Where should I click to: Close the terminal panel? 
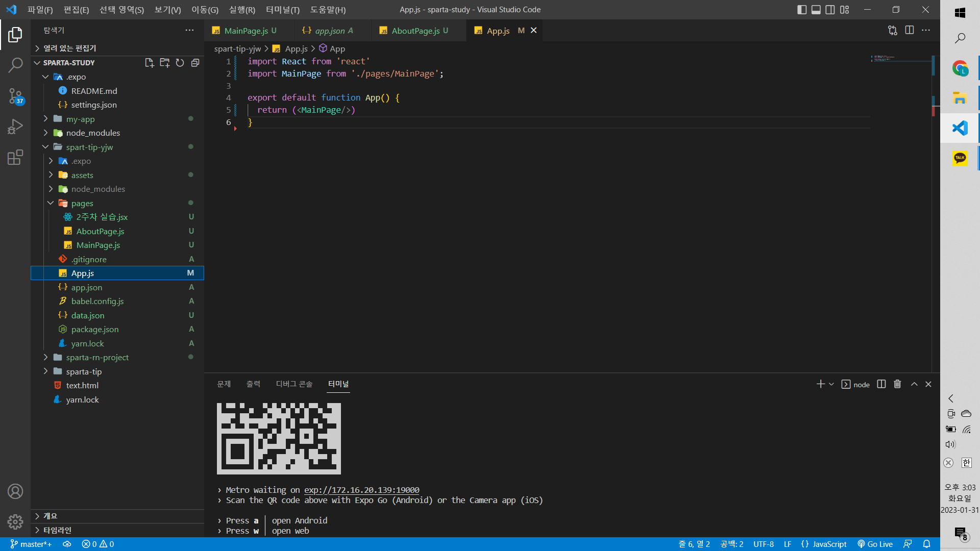928,384
